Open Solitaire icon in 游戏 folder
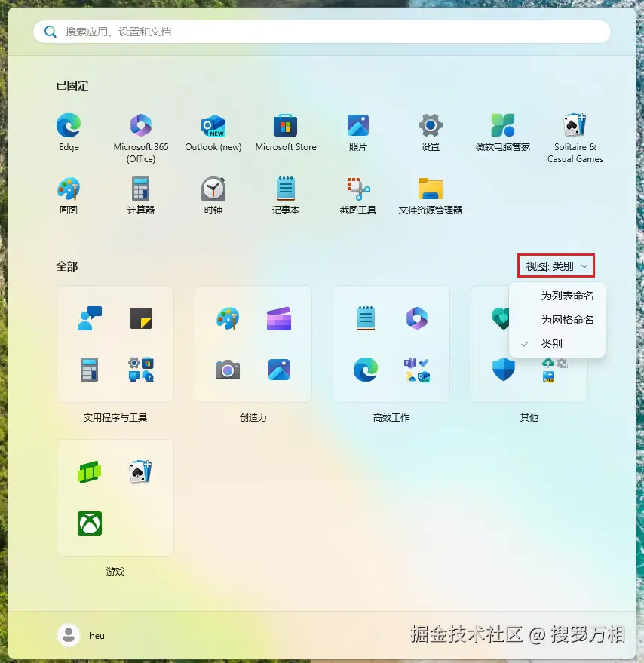The height and width of the screenshot is (663, 644). click(141, 472)
